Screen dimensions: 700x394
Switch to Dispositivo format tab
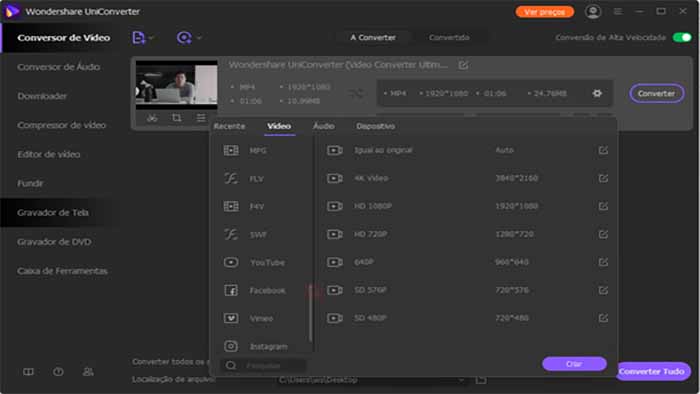click(375, 126)
